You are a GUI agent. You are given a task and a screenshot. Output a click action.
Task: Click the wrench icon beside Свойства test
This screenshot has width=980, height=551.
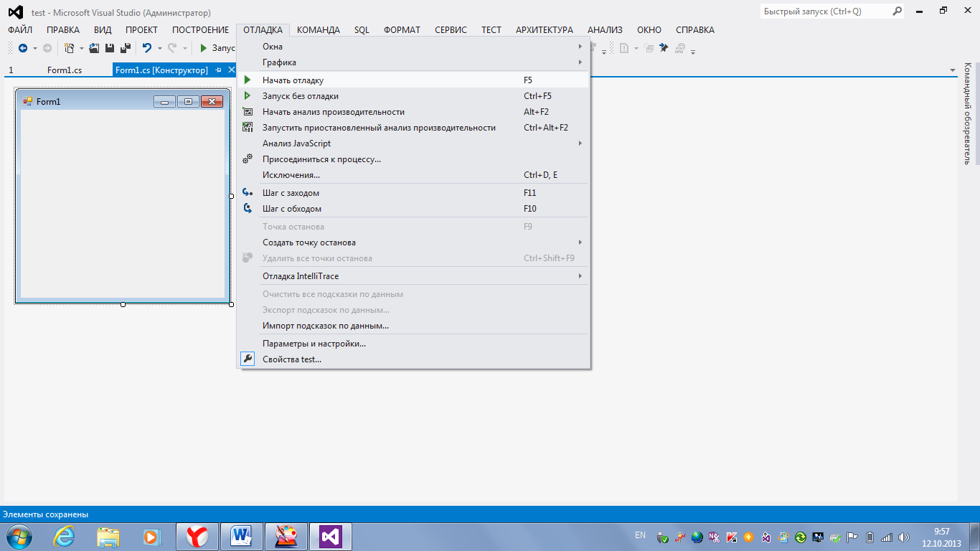click(248, 359)
